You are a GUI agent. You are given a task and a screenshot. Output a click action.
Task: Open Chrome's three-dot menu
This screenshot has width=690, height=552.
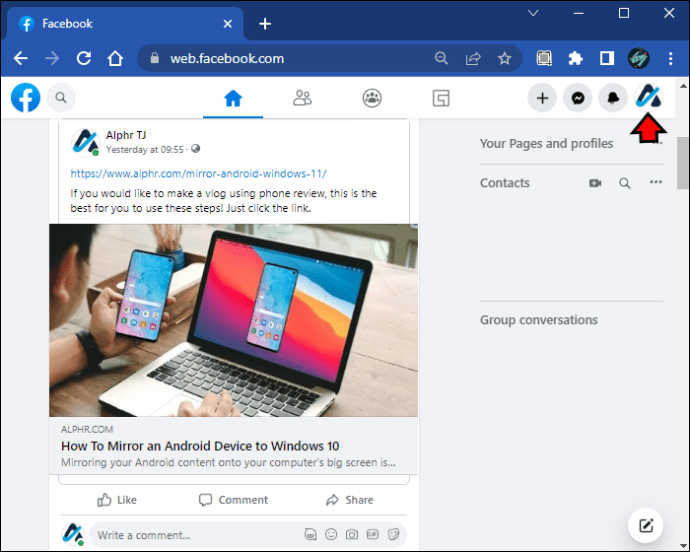tap(670, 58)
